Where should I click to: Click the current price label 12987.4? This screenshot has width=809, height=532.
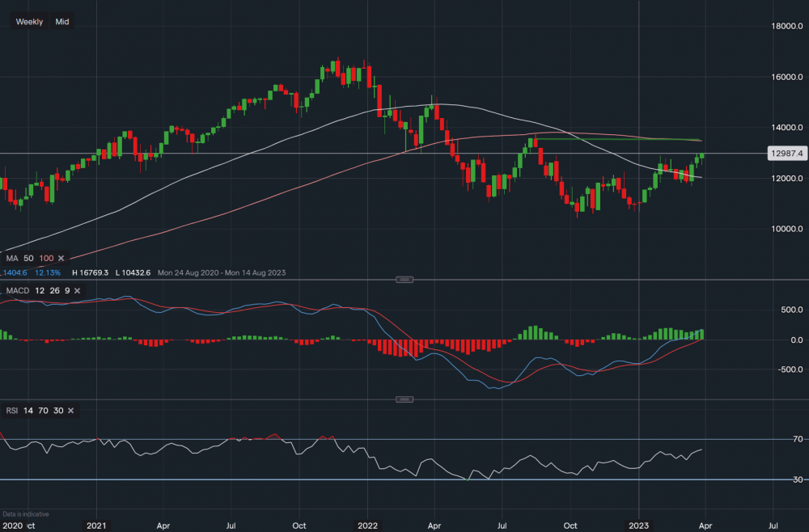[x=786, y=153]
